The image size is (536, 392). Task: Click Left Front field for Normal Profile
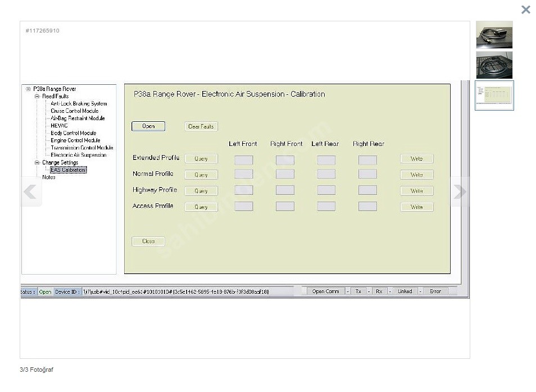[243, 174]
